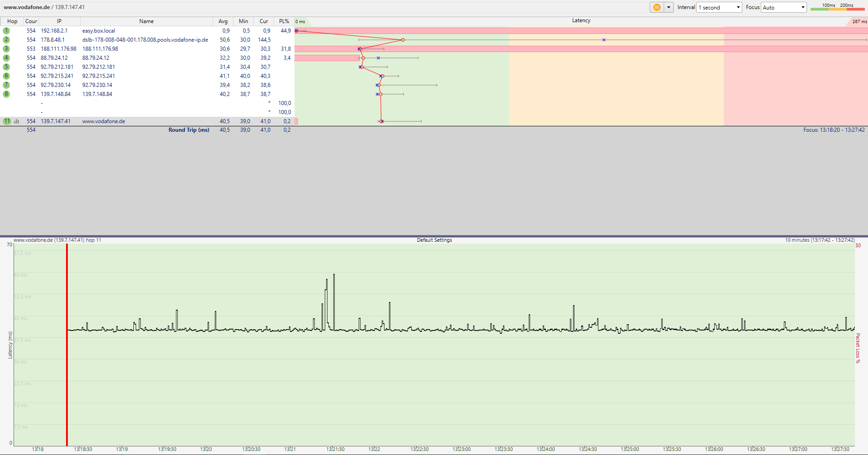Image resolution: width=868 pixels, height=455 pixels.
Task: Select 188.111.176.98 in the IP column
Action: pyautogui.click(x=59, y=49)
